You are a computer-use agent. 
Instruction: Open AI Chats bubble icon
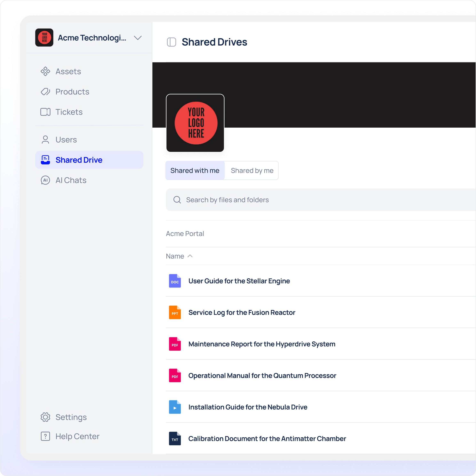(45, 180)
